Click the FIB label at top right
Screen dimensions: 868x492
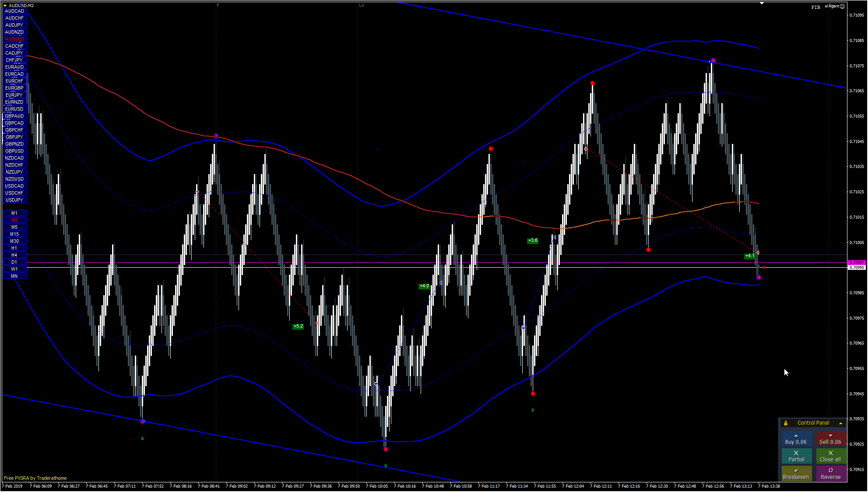[815, 7]
